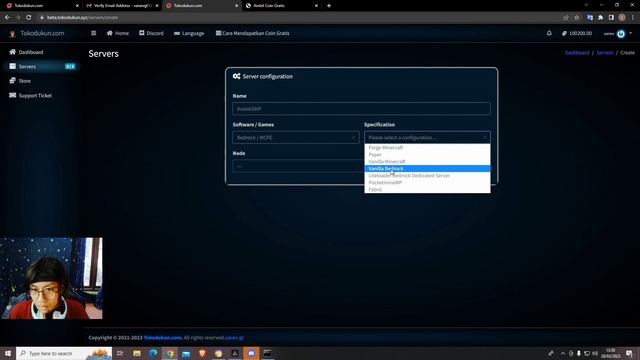
Task: Open Chrome from the taskbar
Action: point(170,353)
